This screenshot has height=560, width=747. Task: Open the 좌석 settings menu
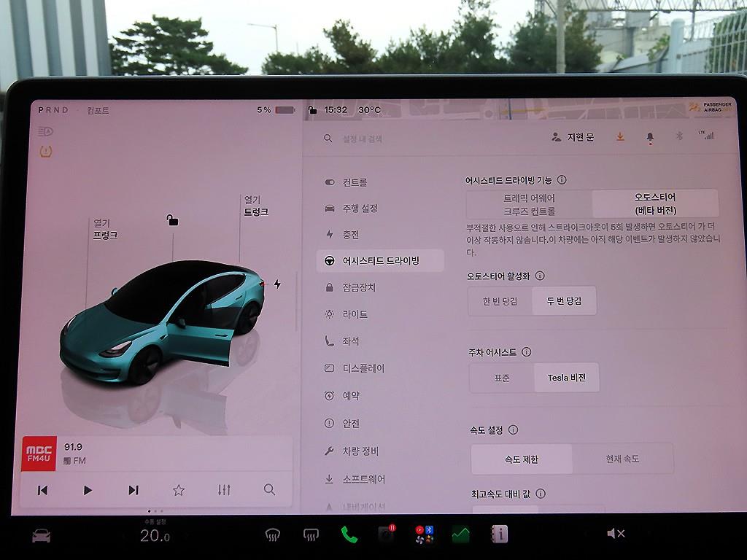coord(342,341)
